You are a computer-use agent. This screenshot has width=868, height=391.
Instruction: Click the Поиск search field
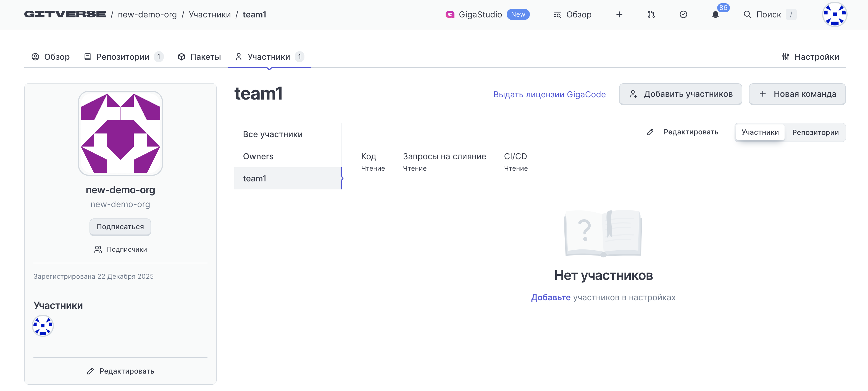click(769, 14)
